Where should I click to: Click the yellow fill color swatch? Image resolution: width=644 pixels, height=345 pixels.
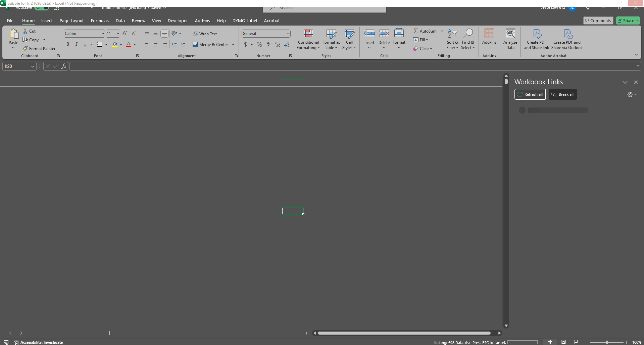115,44
